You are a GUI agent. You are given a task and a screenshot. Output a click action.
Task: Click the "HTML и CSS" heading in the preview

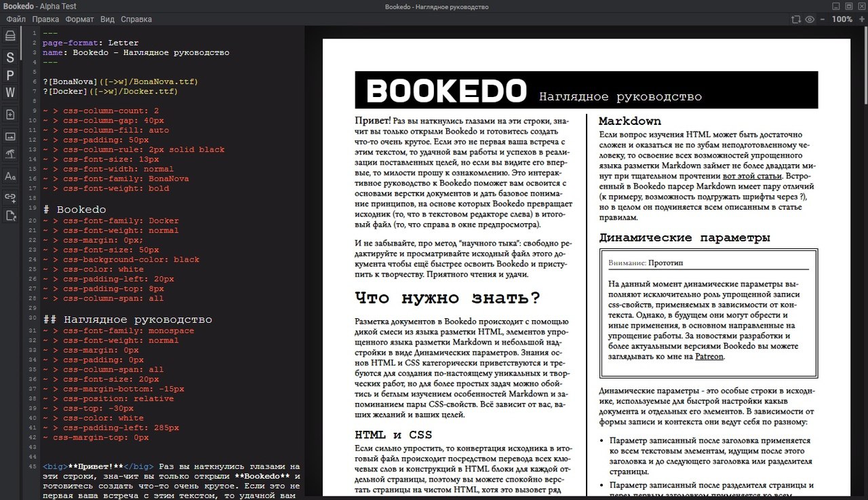pos(393,435)
